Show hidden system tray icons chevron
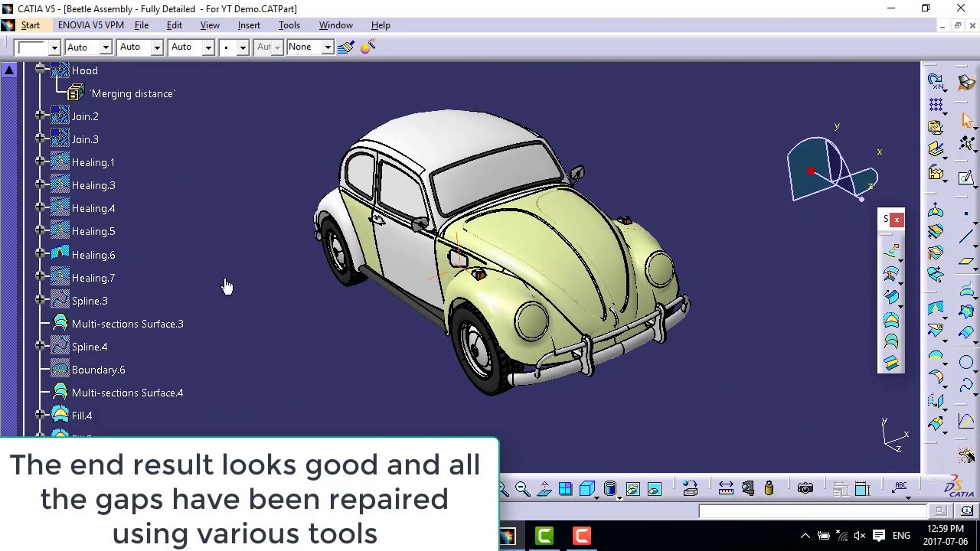 [804, 536]
